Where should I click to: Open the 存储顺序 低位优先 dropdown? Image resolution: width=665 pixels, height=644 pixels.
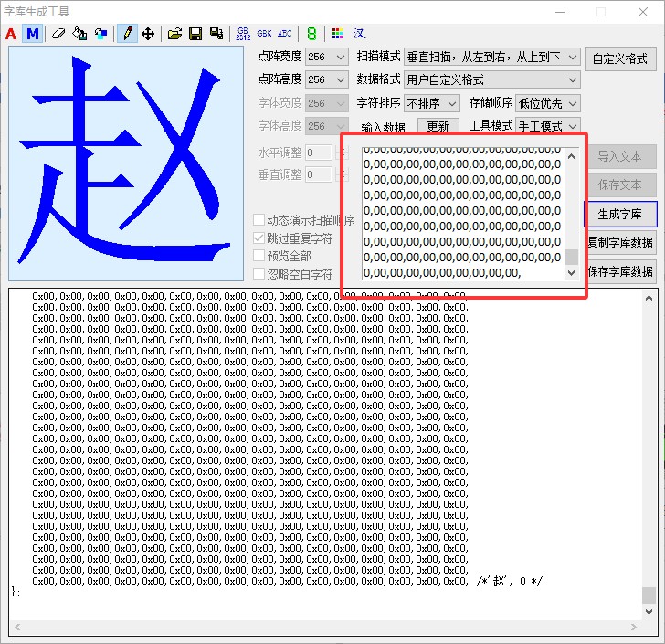pos(548,103)
